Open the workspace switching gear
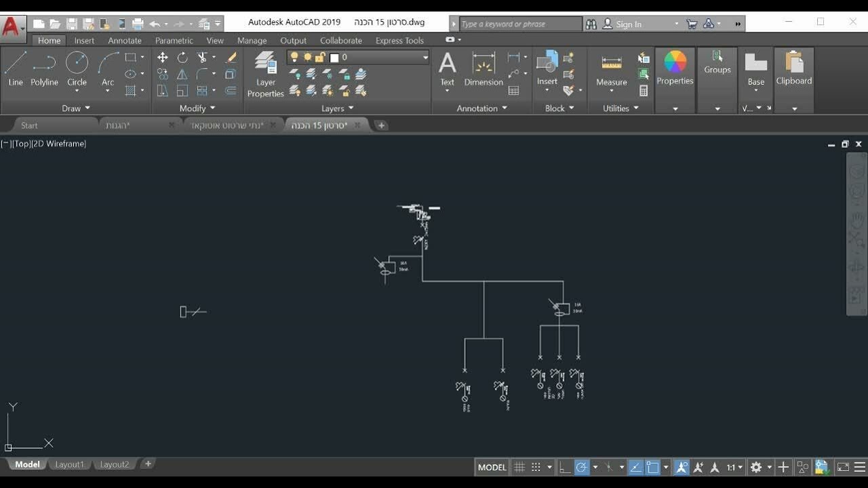Image resolution: width=868 pixels, height=488 pixels. point(756,467)
